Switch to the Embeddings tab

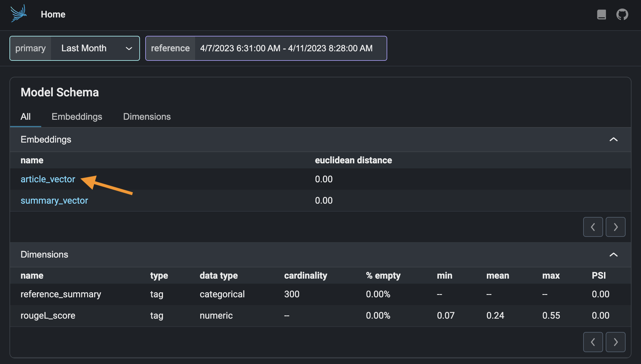pos(77,116)
